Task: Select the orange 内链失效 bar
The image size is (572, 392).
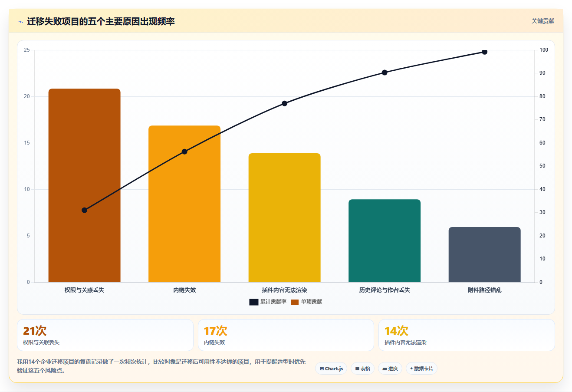Action: click(184, 204)
